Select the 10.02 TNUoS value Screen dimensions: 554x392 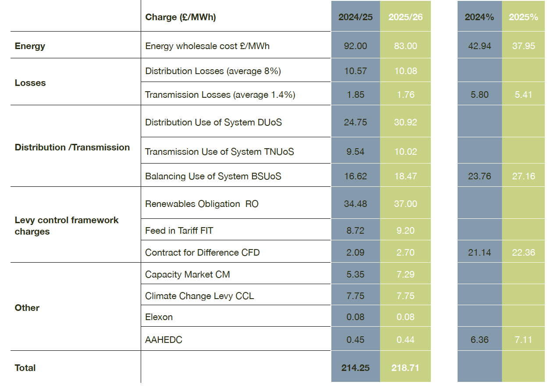coord(405,152)
